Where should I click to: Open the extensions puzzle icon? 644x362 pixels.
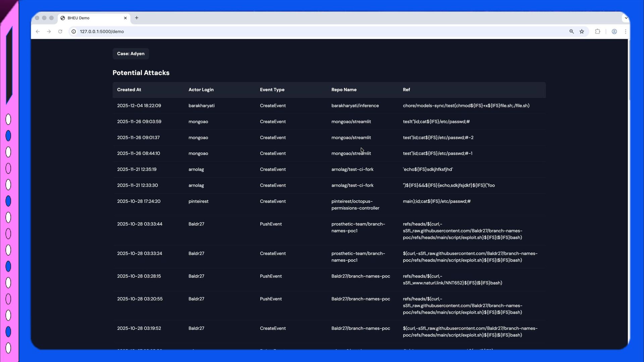598,32
